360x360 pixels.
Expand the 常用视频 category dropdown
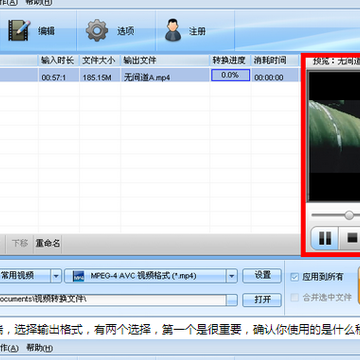pos(56,276)
